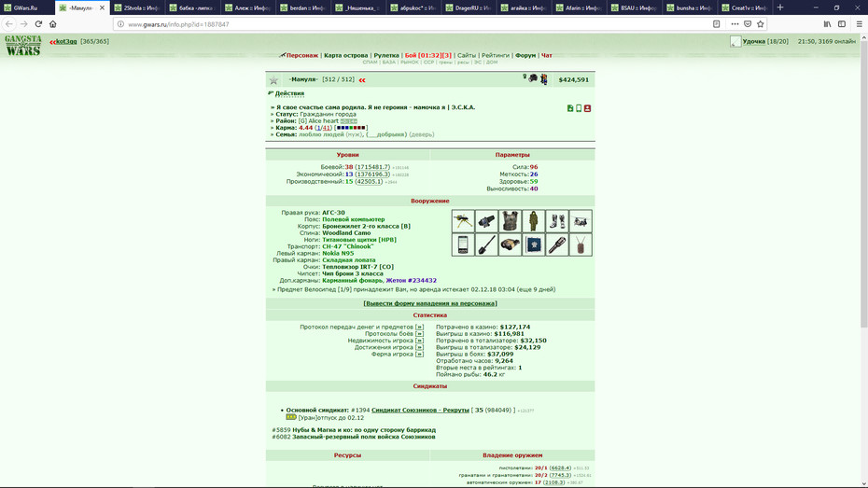The image size is (868, 488).
Task: Open the Chinook helicopter item icon
Action: click(x=581, y=221)
